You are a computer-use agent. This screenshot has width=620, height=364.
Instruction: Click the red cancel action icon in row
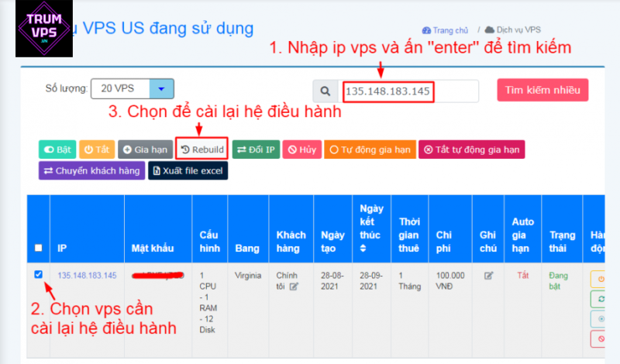coord(601,338)
